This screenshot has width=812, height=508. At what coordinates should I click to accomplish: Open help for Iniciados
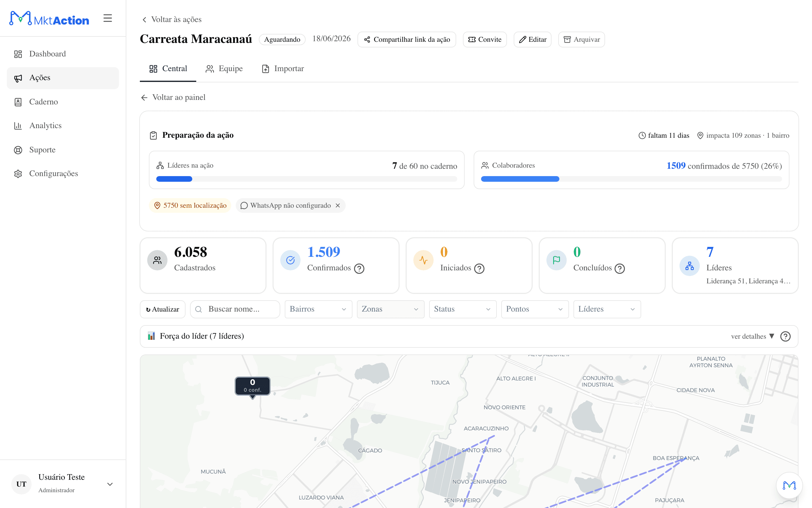(x=479, y=268)
